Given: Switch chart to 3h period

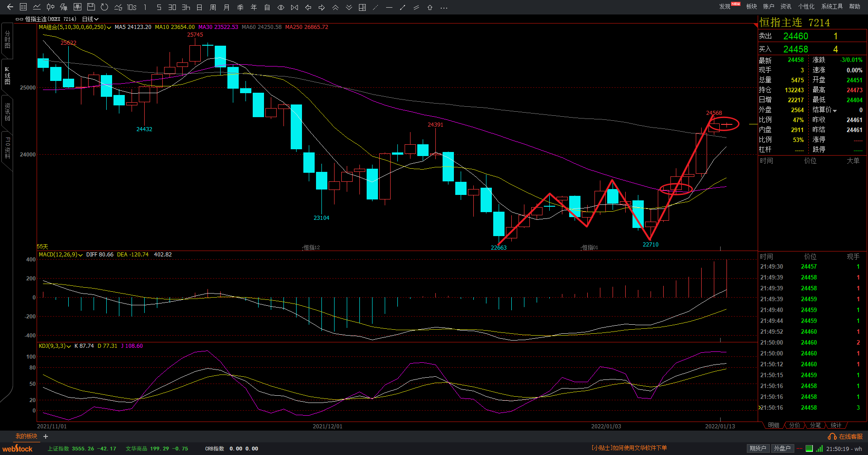Looking at the screenshot, I should [x=186, y=7].
